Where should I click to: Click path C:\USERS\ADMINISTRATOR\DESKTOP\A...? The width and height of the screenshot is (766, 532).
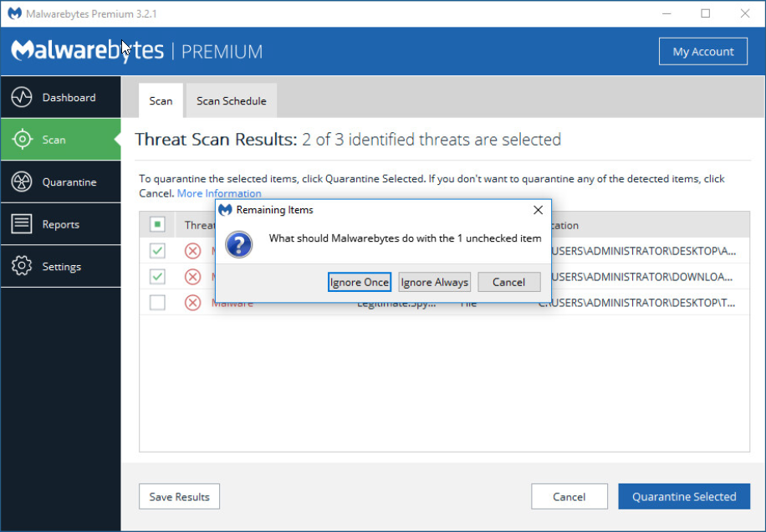tap(643, 251)
